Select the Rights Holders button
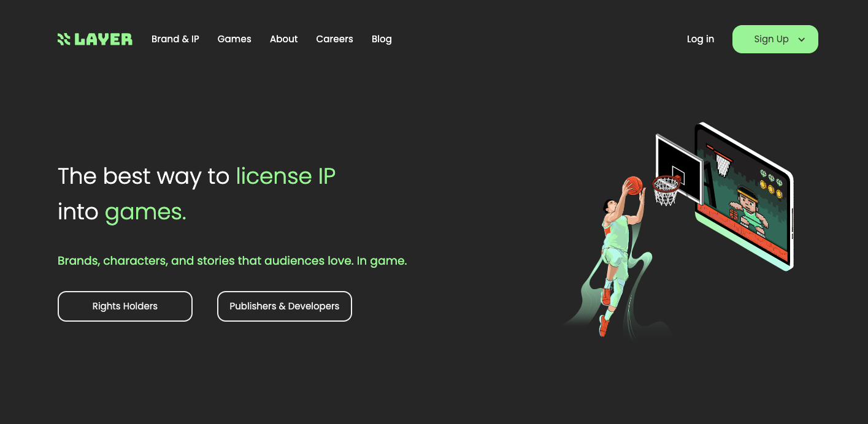The height and width of the screenshot is (424, 868). coord(125,306)
